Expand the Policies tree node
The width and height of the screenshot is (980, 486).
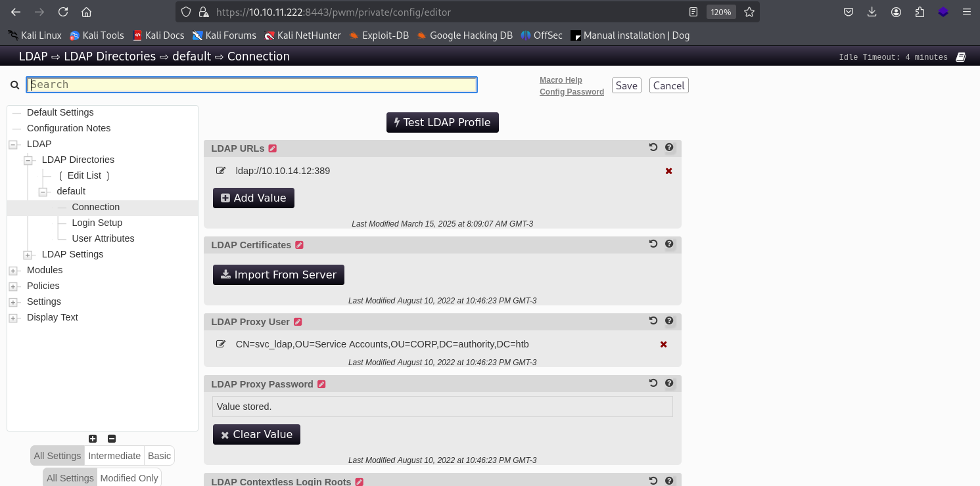click(x=13, y=286)
